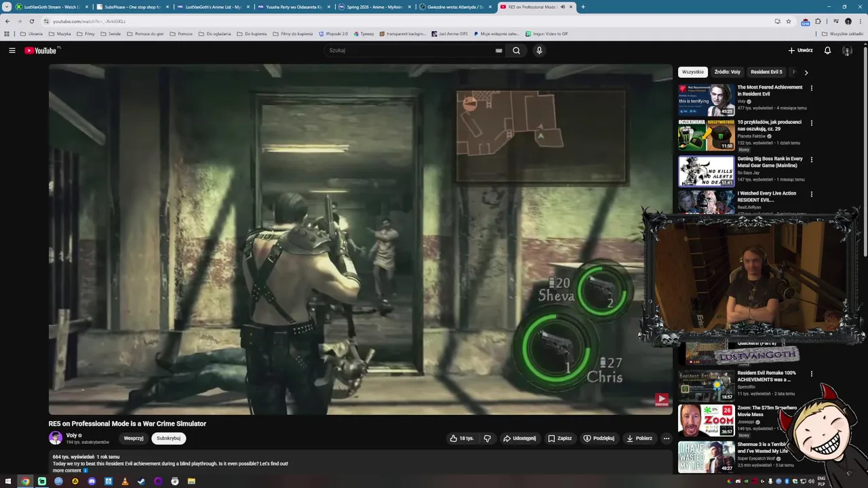Select the Źródło: Voiy chip

727,72
